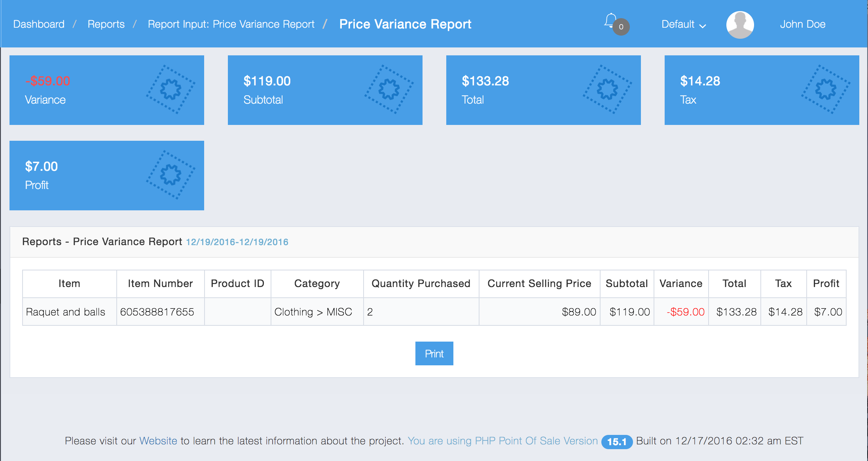Image resolution: width=868 pixels, height=461 pixels.
Task: Open the John Doe user menu
Action: 802,25
